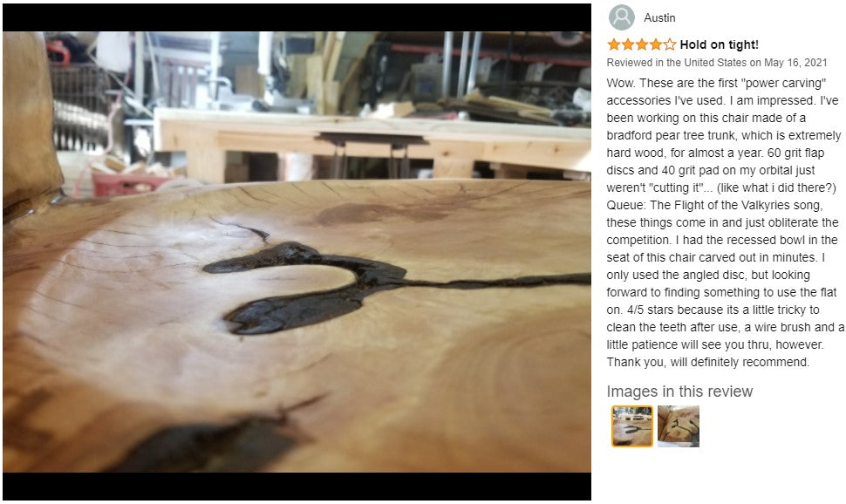The width and height of the screenshot is (846, 504).
Task: Click the "Thank you, will definitely recommend." sentence
Action: click(708, 362)
